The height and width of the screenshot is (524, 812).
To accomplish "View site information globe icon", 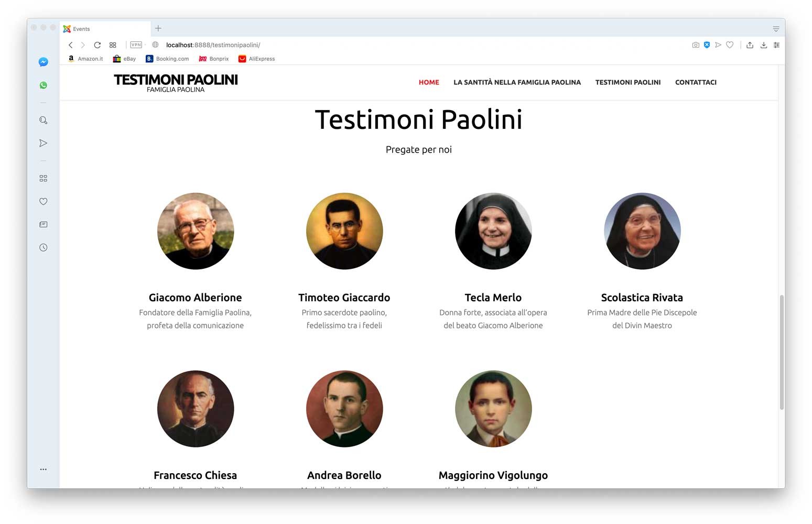I will pyautogui.click(x=155, y=45).
